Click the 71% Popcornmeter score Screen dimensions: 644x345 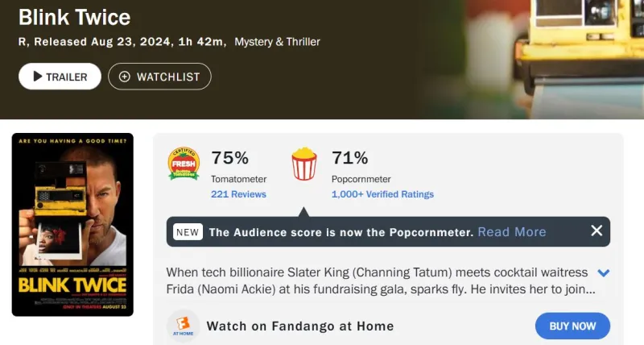[x=349, y=158]
